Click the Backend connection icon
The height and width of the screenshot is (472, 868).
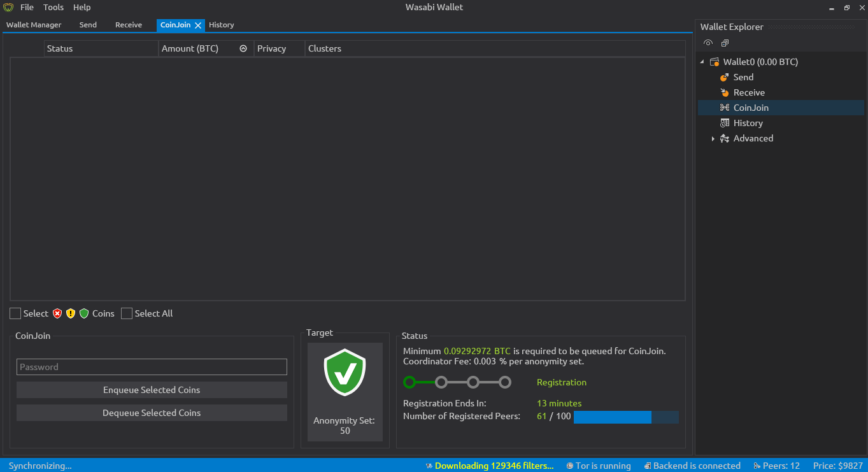pyautogui.click(x=647, y=466)
